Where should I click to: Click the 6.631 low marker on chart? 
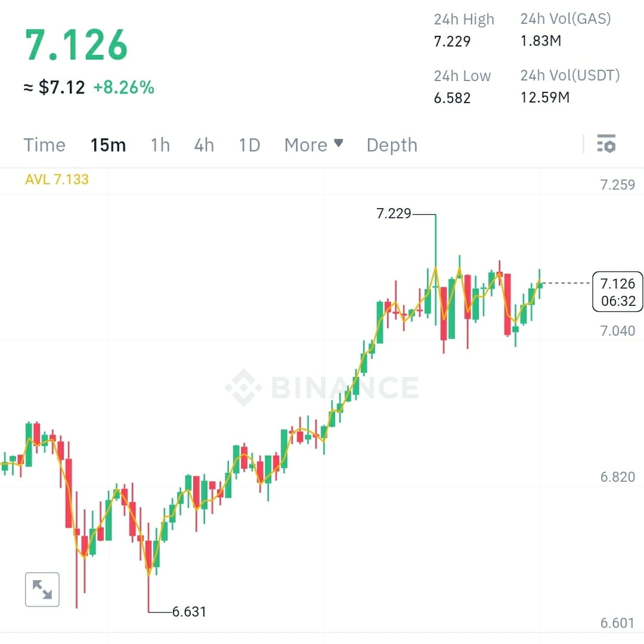pos(189,611)
